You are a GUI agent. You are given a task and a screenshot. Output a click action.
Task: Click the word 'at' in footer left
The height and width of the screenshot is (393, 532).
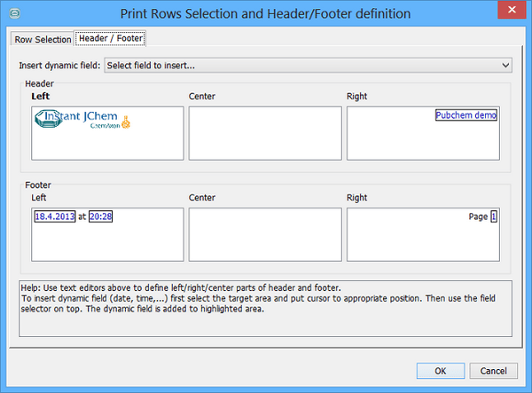tap(82, 216)
